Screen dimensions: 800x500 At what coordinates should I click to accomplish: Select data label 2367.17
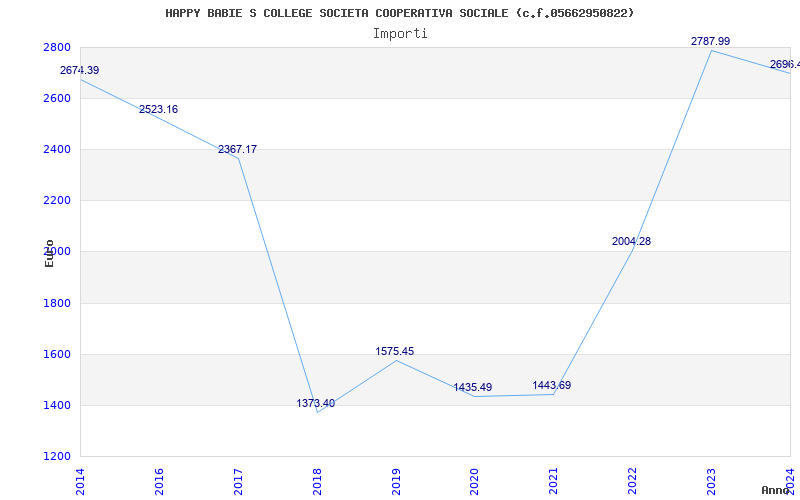click(x=237, y=149)
